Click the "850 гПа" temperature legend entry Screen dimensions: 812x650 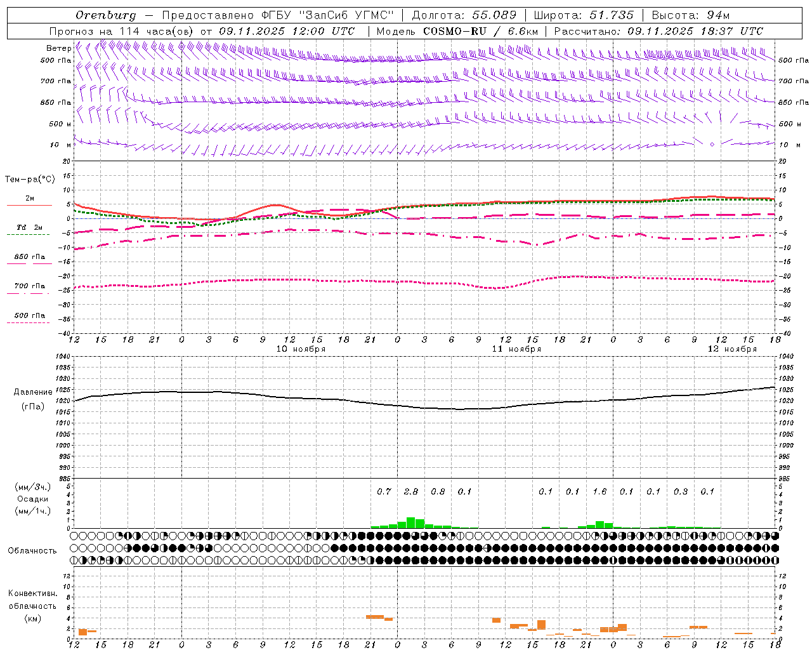tap(29, 257)
